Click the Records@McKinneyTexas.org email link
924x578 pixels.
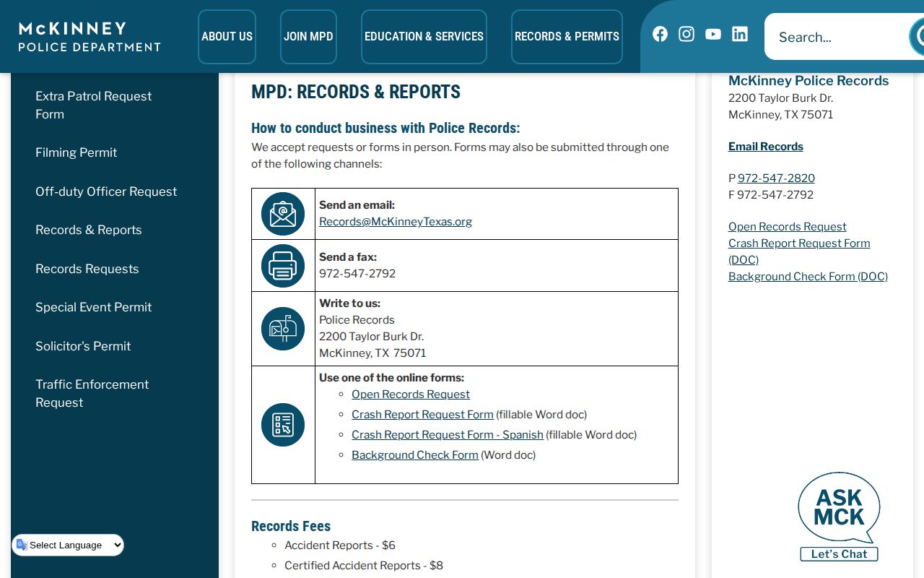(396, 222)
